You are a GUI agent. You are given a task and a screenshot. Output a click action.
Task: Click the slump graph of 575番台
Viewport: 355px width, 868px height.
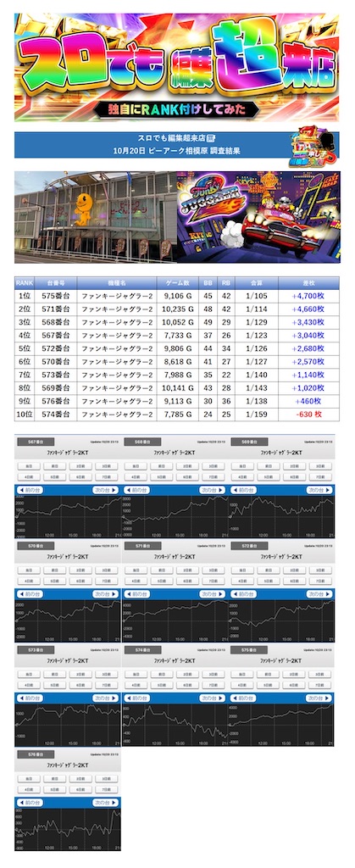(281, 725)
